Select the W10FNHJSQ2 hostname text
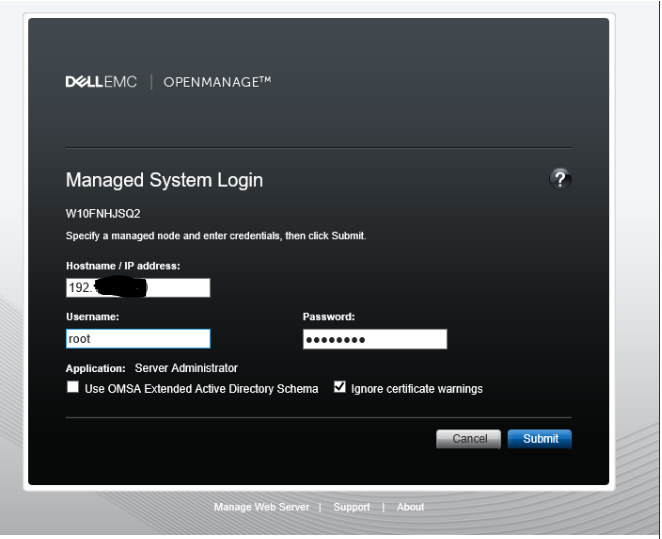 103,214
